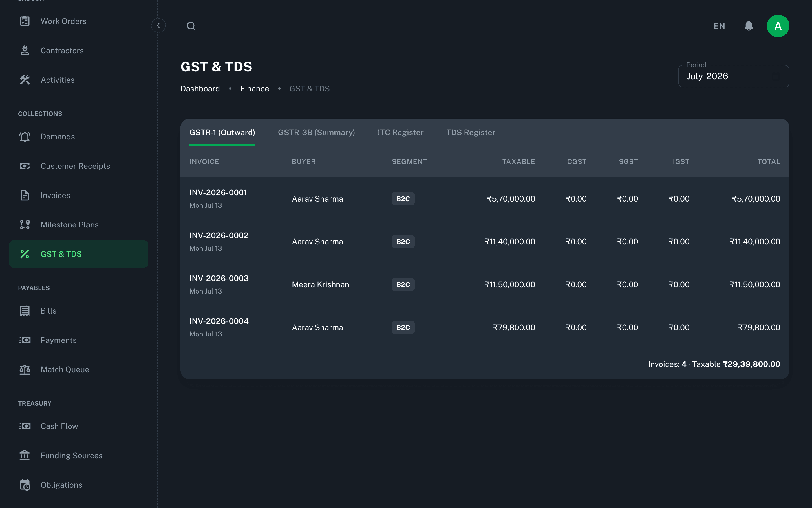812x508 pixels.
Task: Click the TOTAL column header
Action: click(768, 162)
